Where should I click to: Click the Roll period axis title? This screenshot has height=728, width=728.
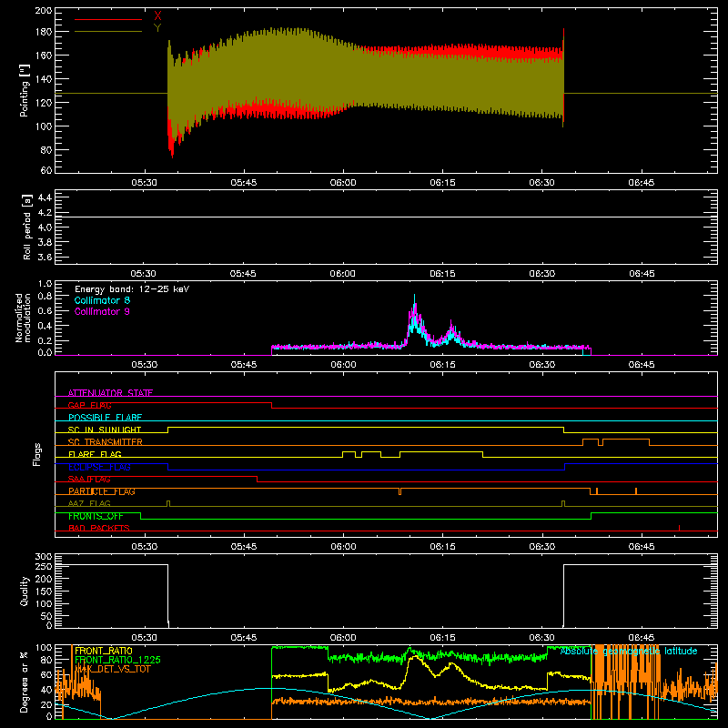[27, 227]
